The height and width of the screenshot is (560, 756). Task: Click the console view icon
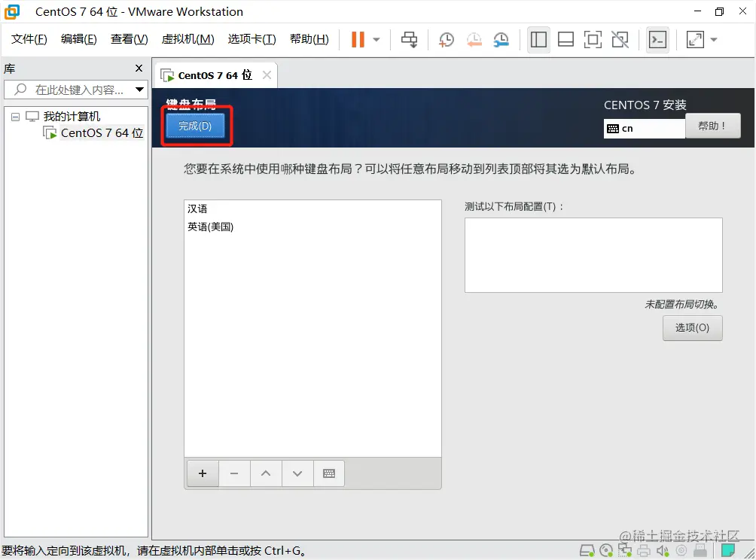point(657,40)
